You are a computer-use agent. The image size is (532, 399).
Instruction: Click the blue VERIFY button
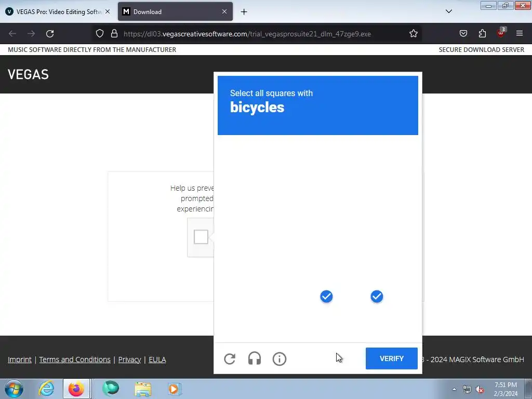point(392,358)
